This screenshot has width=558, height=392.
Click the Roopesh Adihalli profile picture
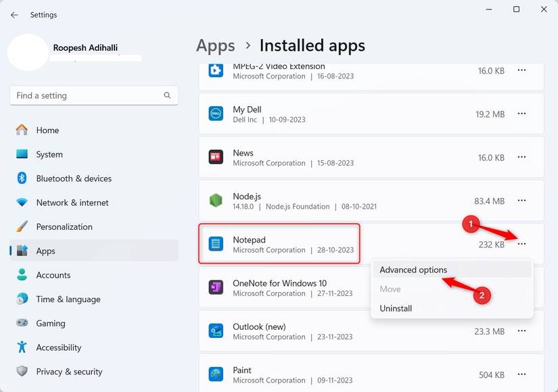pos(28,53)
